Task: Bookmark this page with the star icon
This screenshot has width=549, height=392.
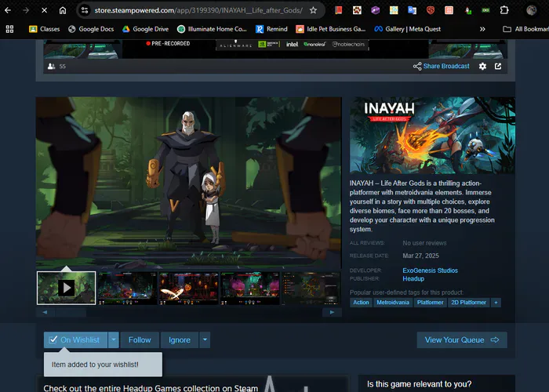Action: click(313, 10)
